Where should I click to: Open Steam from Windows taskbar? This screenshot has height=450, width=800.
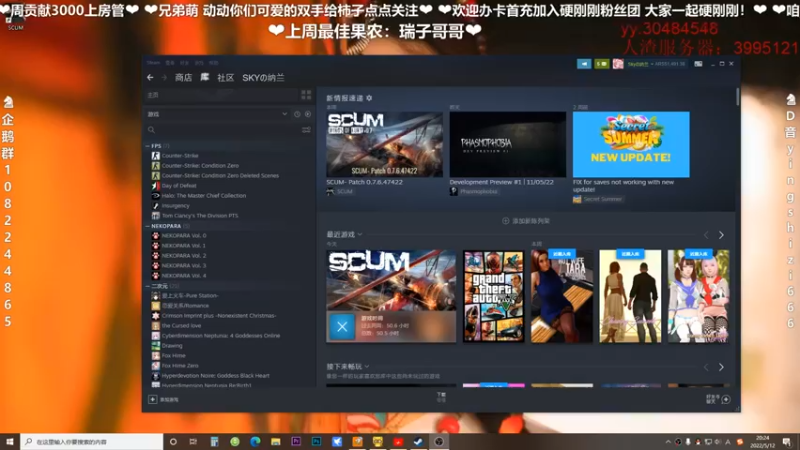pyautogui.click(x=418, y=442)
